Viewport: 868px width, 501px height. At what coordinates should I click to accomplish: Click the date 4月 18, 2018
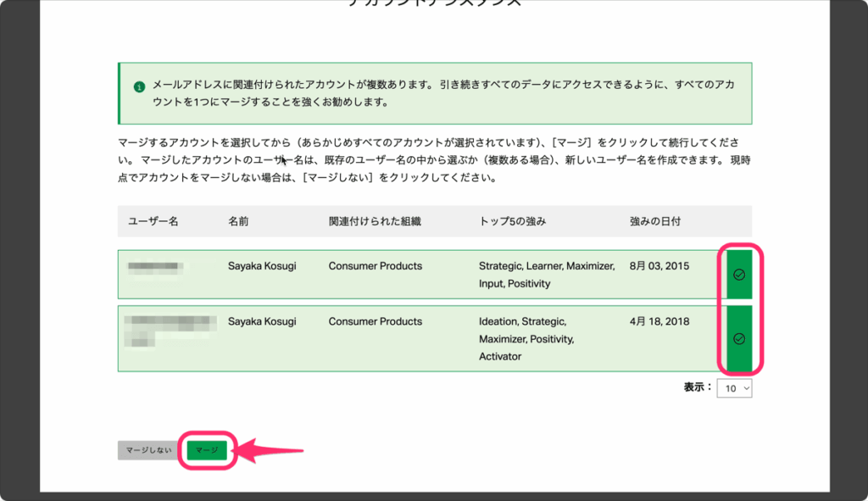[x=659, y=321]
